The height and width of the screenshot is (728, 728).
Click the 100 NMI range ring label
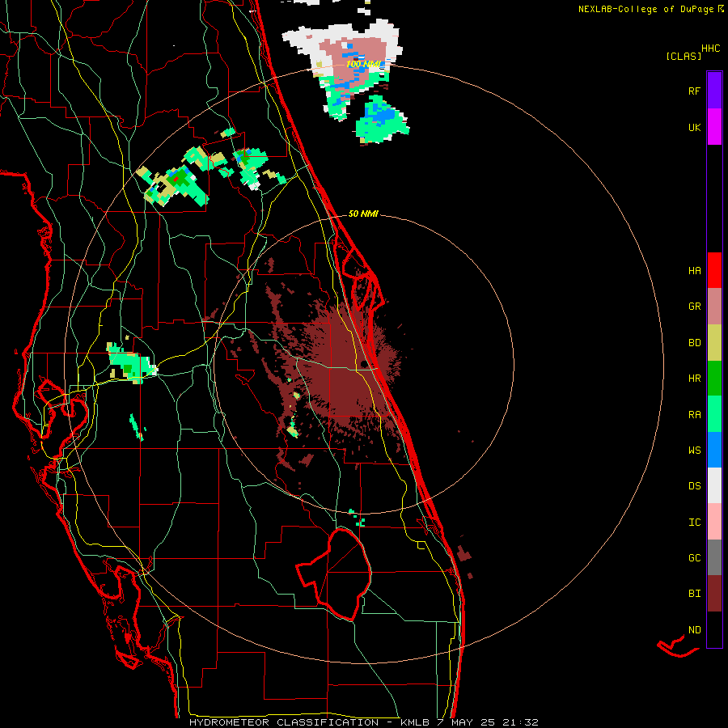pos(363,64)
